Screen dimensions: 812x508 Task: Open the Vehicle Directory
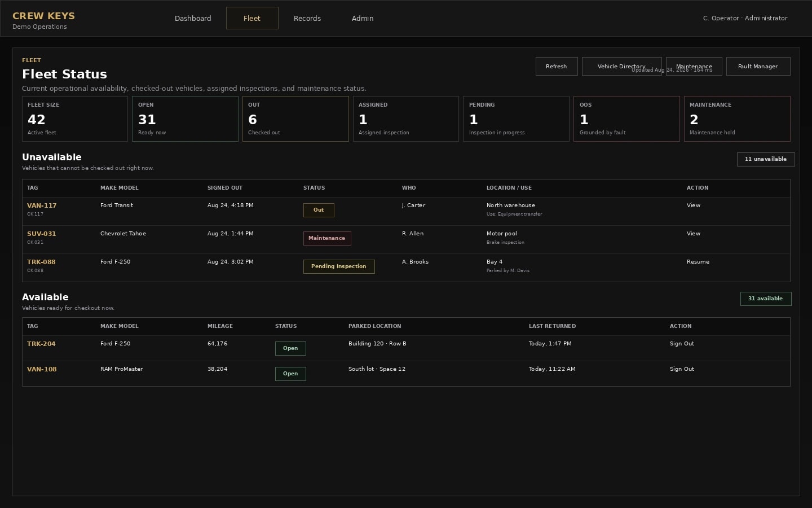tap(621, 66)
